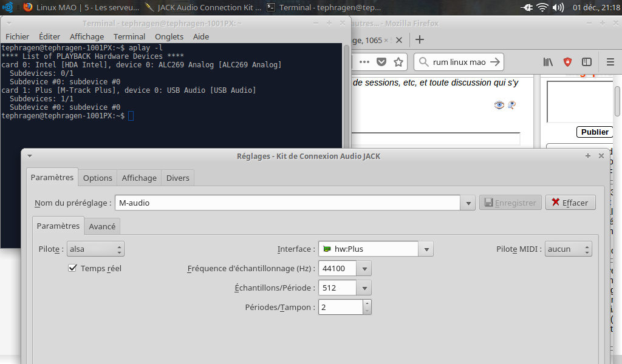Click the Échantillons/Période 512 field
The image size is (622, 364).
[x=337, y=288]
